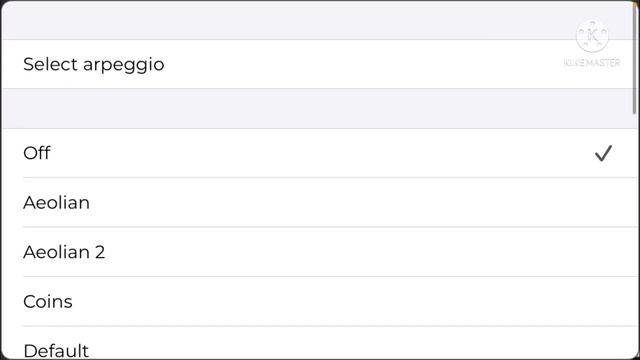Choose the Aeolian arpeggio

tap(320, 202)
